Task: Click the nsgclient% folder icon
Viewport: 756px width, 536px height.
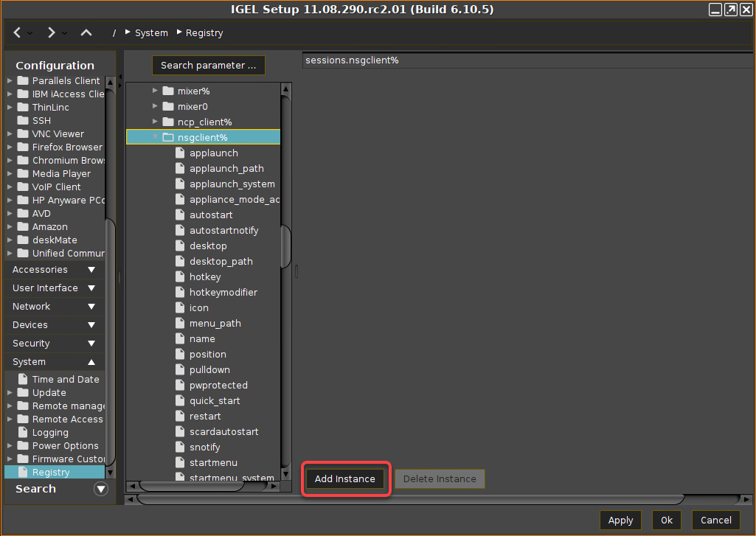Action: tap(168, 136)
